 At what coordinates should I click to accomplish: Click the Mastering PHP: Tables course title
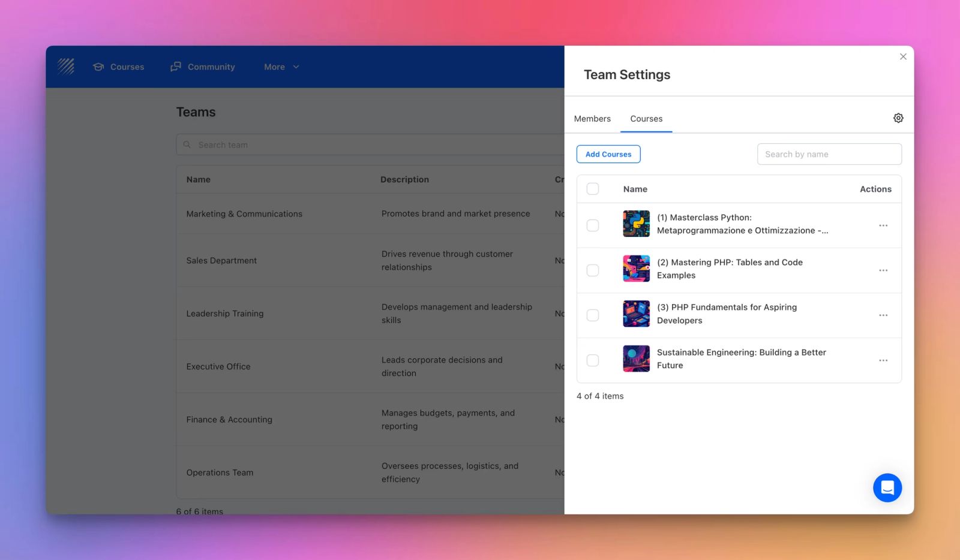pyautogui.click(x=730, y=269)
